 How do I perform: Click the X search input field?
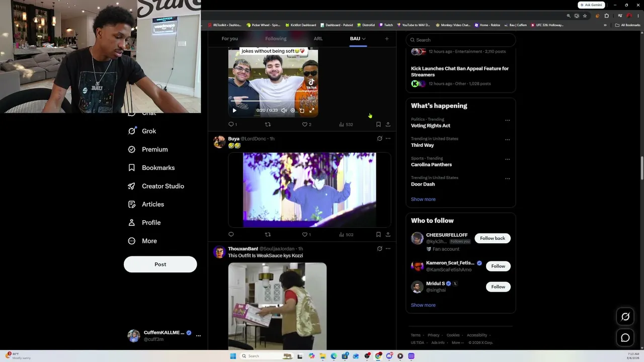click(461, 40)
